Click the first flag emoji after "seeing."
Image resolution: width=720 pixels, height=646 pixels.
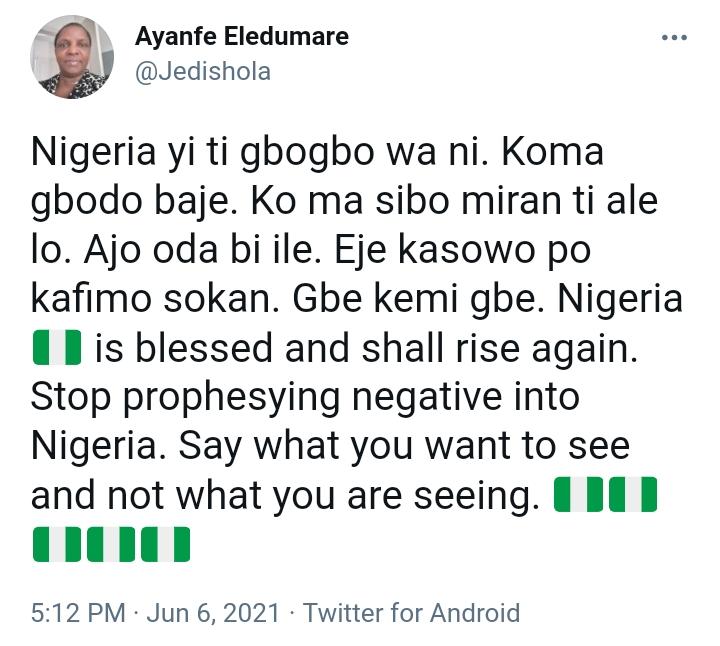point(578,494)
